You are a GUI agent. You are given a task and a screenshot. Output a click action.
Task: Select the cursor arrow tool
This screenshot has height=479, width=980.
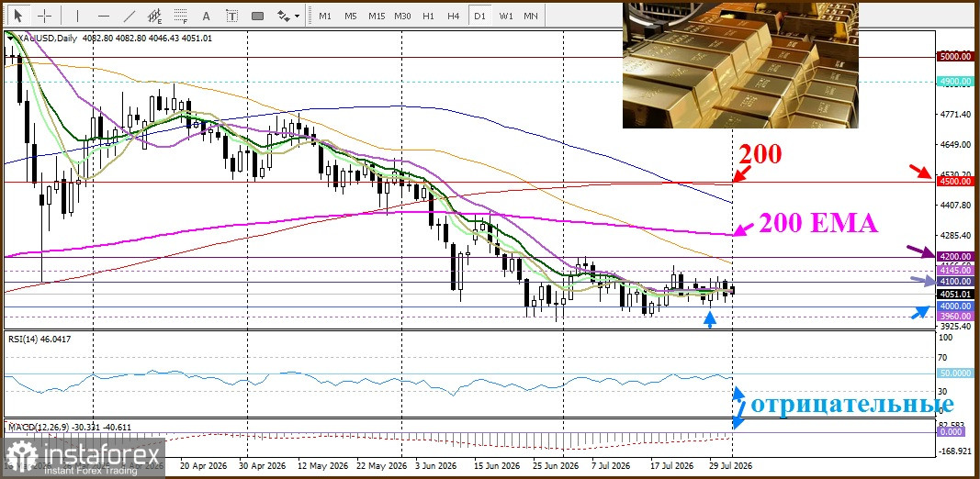pos(18,15)
